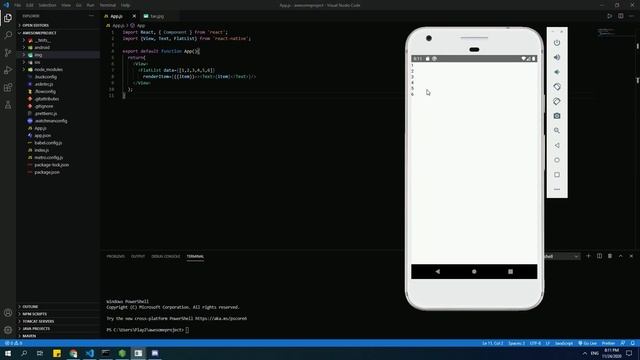Split the editor to the right
The width and height of the screenshot is (640, 360).
[x=620, y=16]
